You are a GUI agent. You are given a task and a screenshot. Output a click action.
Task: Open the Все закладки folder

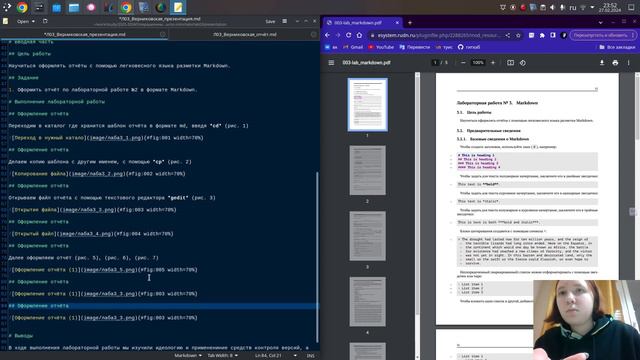[x=617, y=47]
